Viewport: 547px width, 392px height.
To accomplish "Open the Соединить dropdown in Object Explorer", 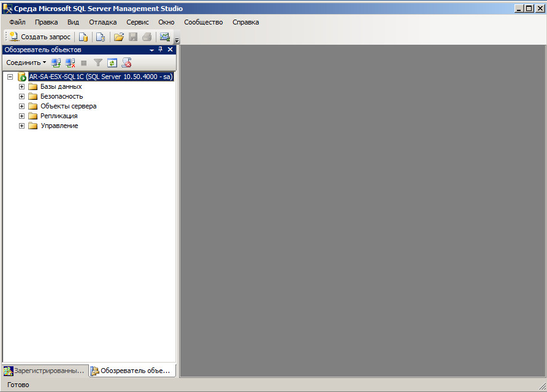I will [x=26, y=62].
